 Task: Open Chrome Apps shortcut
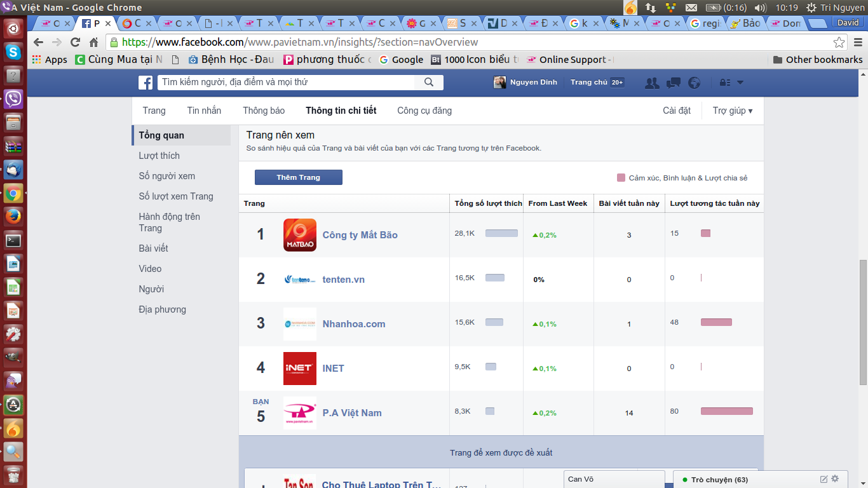[50, 60]
